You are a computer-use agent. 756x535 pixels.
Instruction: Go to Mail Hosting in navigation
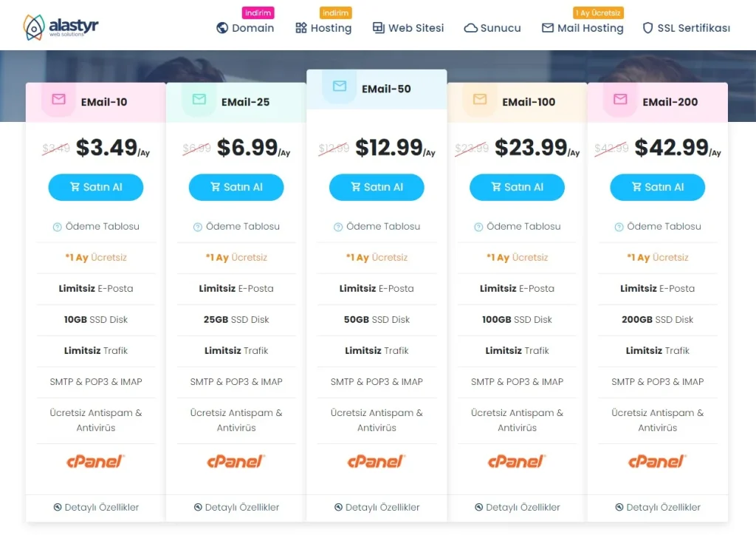click(583, 28)
